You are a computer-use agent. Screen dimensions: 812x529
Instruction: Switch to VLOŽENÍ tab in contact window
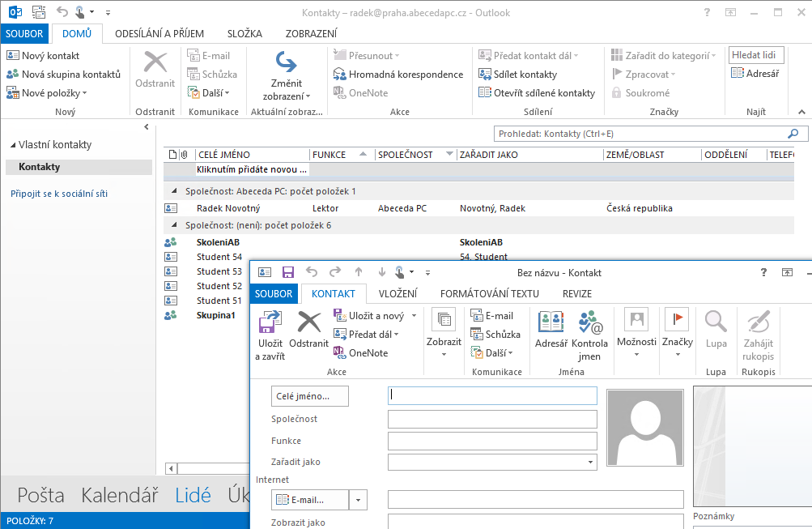click(x=397, y=294)
